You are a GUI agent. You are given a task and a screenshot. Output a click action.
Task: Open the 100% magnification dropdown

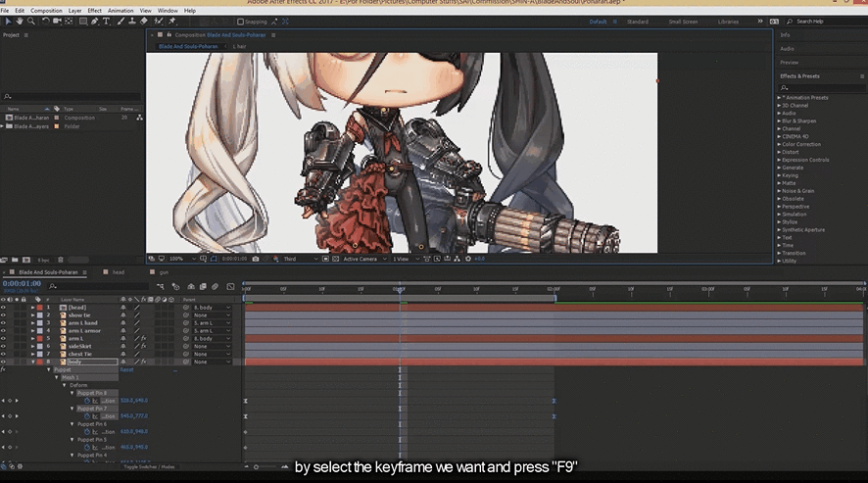pyautogui.click(x=182, y=259)
